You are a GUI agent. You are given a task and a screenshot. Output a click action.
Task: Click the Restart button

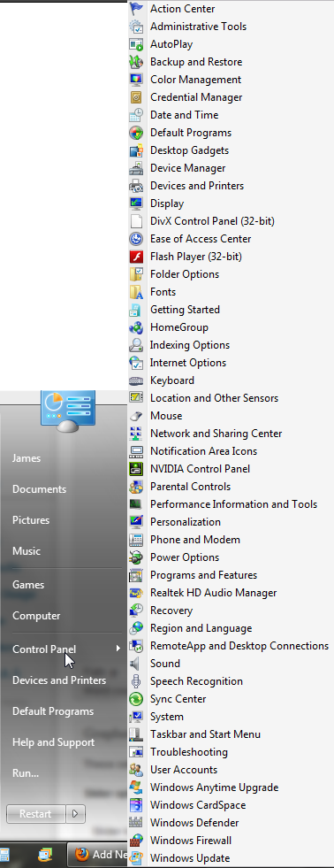coord(36,814)
